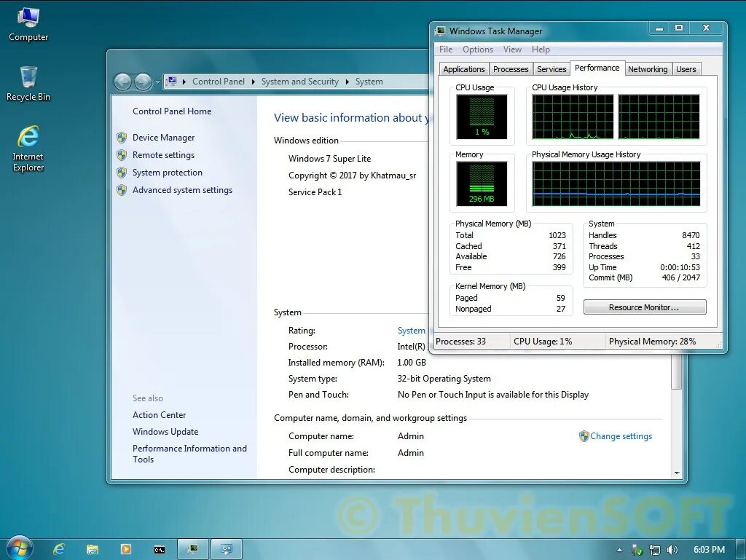This screenshot has width=746, height=560.
Task: Open Windows Explorer from the taskbar
Action: [x=93, y=550]
